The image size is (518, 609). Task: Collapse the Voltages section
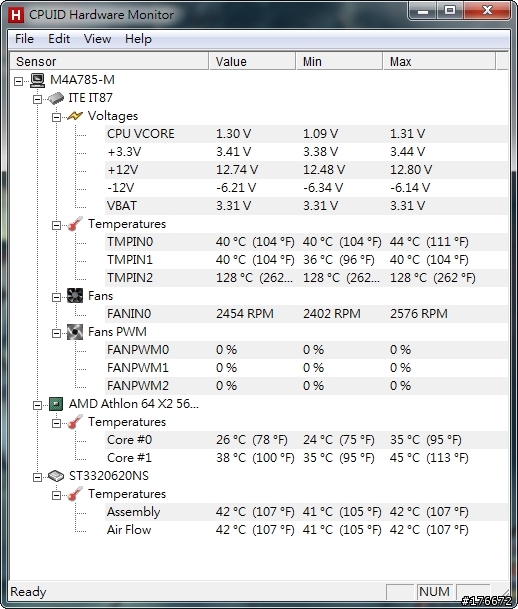coord(56,117)
